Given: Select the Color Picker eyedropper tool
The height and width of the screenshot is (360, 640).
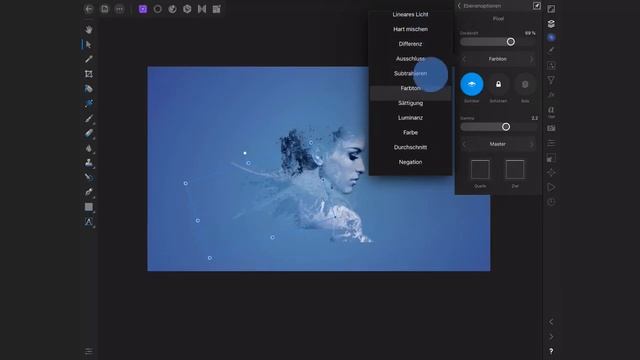Looking at the screenshot, I should point(89,59).
